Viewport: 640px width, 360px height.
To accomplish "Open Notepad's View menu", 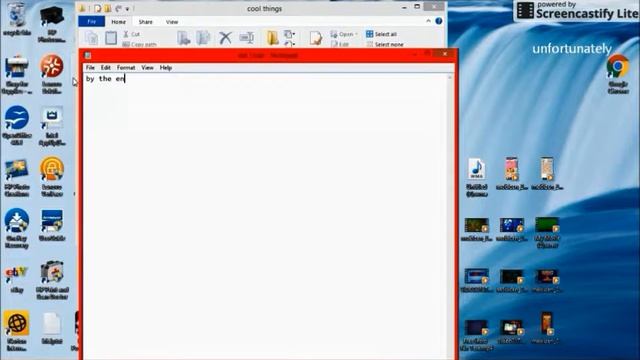I will pyautogui.click(x=147, y=68).
